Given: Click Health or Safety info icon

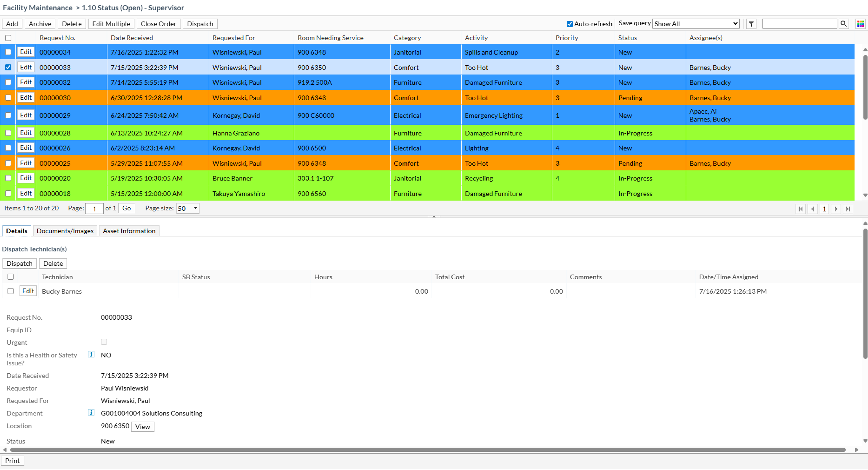Looking at the screenshot, I should click(x=91, y=354).
